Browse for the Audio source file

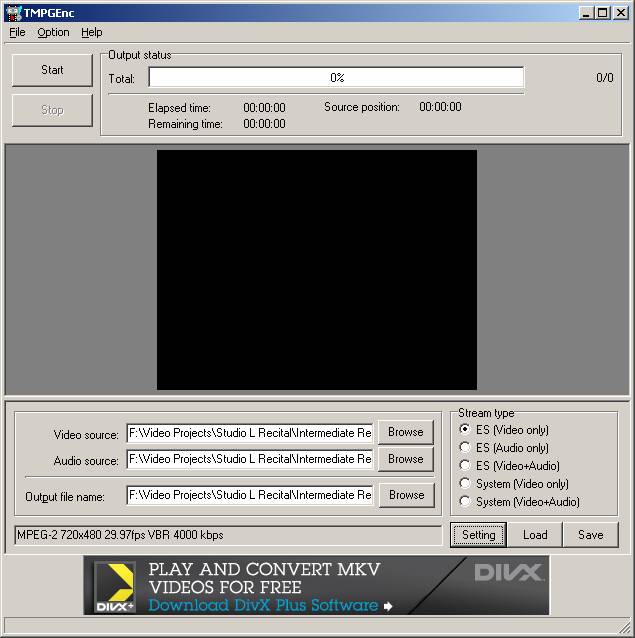(x=406, y=459)
